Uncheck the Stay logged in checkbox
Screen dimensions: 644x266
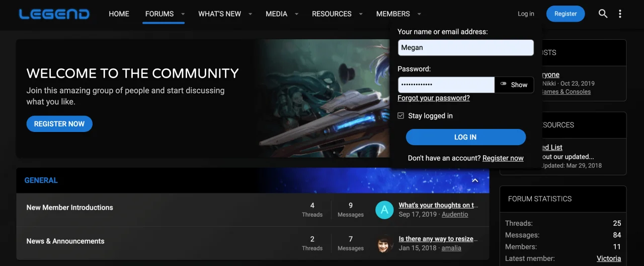point(401,116)
